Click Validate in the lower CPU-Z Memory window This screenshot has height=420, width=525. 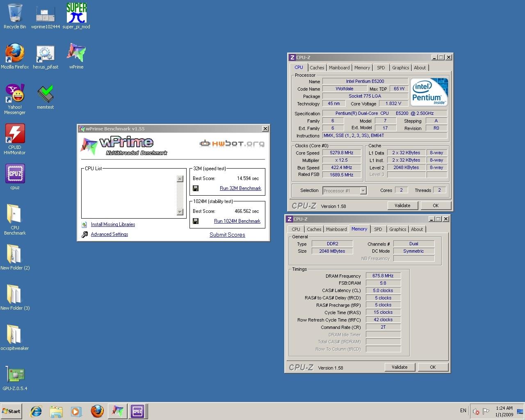coord(399,367)
